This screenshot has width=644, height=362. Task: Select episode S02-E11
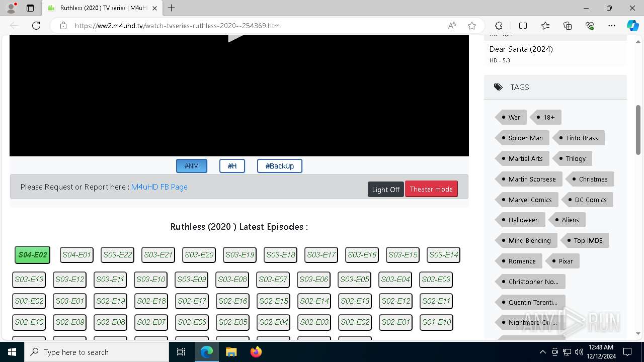click(x=436, y=301)
